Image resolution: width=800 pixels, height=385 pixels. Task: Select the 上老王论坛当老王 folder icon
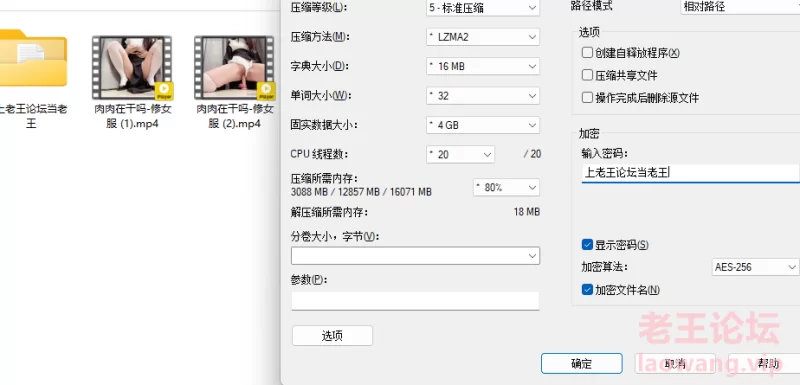[33, 59]
